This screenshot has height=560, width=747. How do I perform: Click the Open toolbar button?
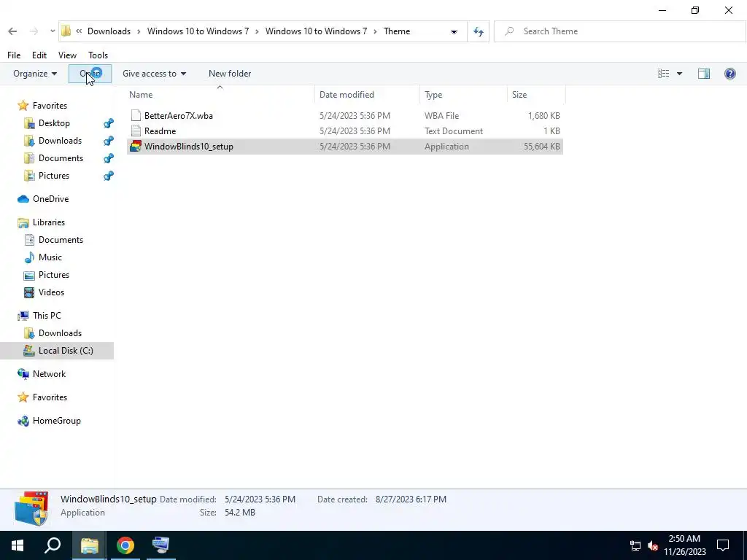pyautogui.click(x=90, y=74)
